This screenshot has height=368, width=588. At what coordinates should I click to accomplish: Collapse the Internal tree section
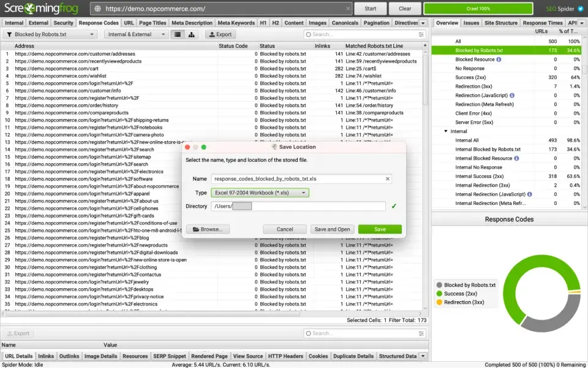point(445,131)
